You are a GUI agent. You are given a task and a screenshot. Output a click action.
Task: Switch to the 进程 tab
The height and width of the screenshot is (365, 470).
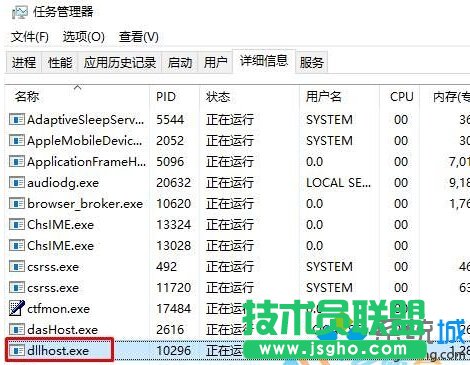(x=24, y=62)
